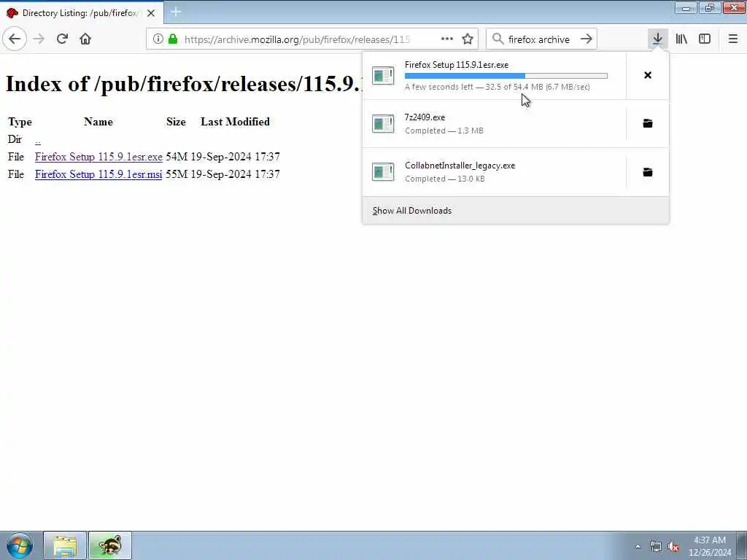Click the Last Modified column header

click(x=236, y=122)
